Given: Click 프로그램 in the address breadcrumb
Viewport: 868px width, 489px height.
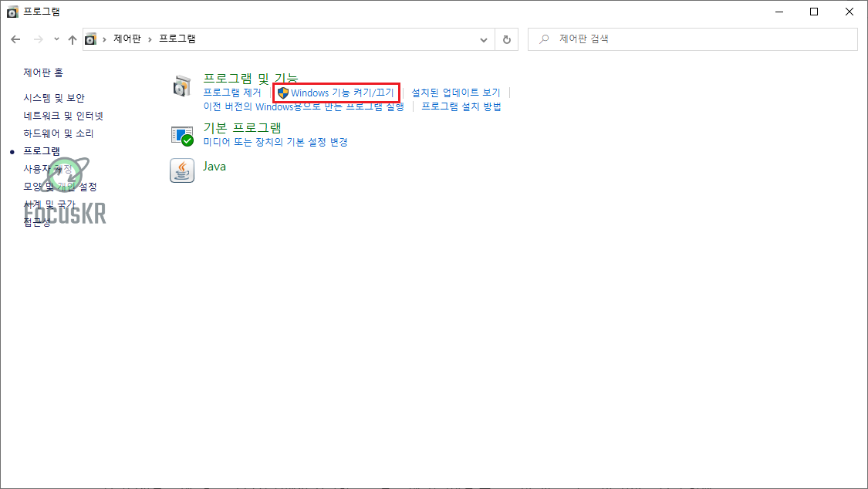Looking at the screenshot, I should pyautogui.click(x=177, y=39).
